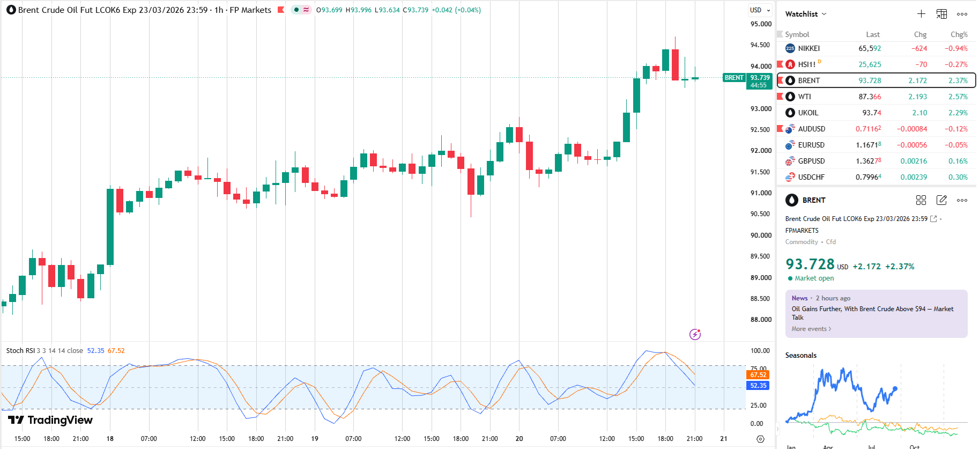This screenshot has height=449, width=980.
Task: Click the BRENT price label on the price axis
Action: coord(747,81)
